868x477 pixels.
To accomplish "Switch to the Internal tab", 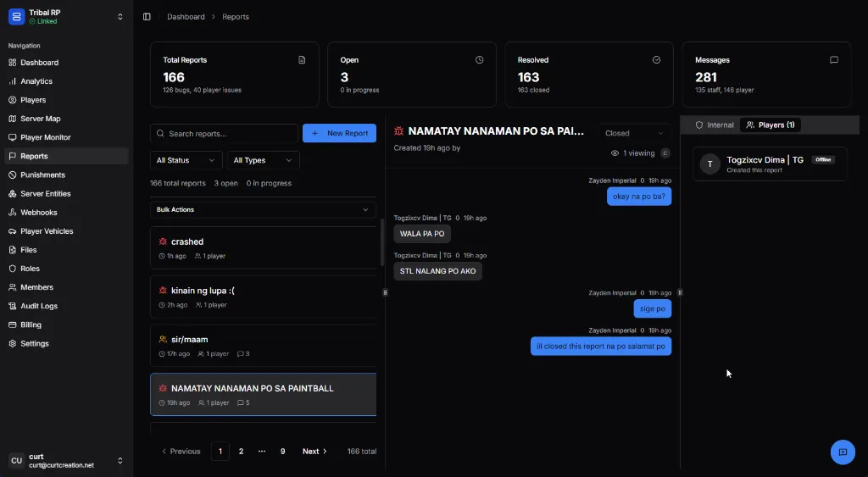I will click(714, 125).
